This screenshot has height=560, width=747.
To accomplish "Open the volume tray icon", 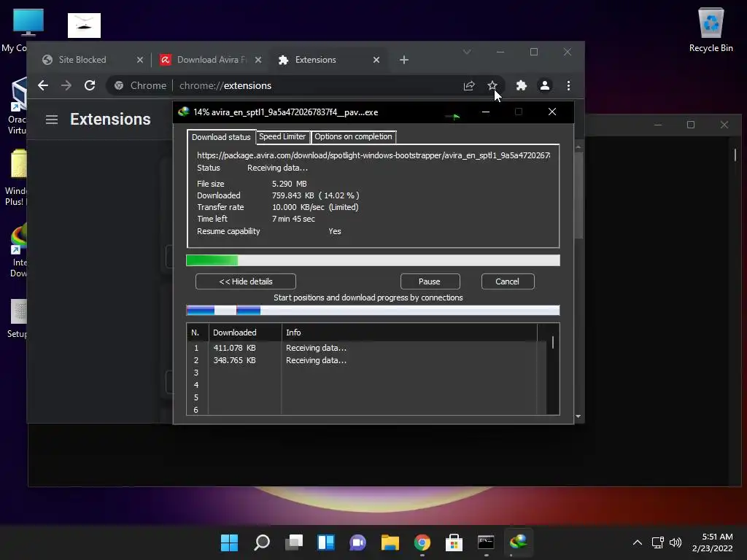I will pyautogui.click(x=675, y=542).
